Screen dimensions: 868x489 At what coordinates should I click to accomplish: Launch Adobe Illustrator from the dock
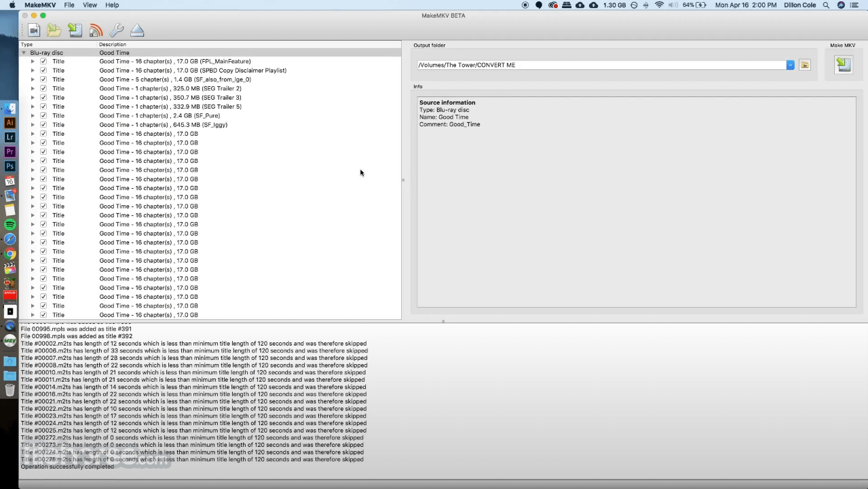tap(10, 123)
